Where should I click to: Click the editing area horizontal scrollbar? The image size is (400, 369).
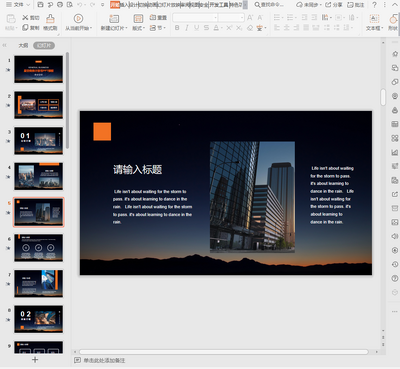(224, 352)
